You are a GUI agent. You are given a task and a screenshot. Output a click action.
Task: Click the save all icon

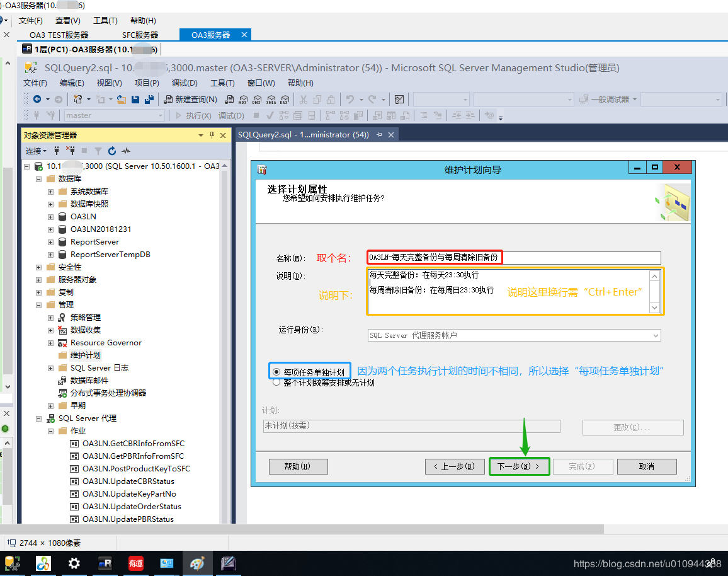click(149, 99)
